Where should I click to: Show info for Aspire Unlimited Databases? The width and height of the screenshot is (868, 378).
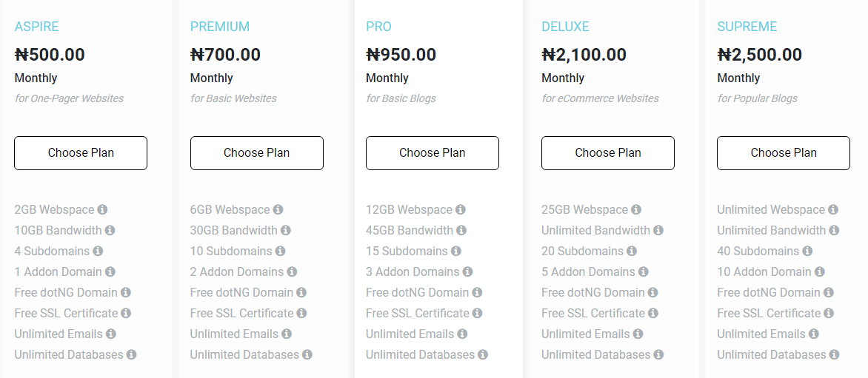131,355
